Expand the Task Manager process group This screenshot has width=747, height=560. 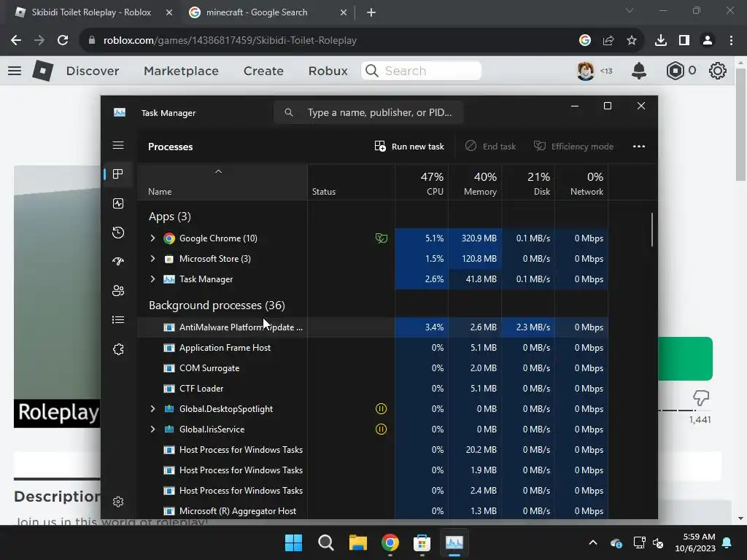[152, 279]
